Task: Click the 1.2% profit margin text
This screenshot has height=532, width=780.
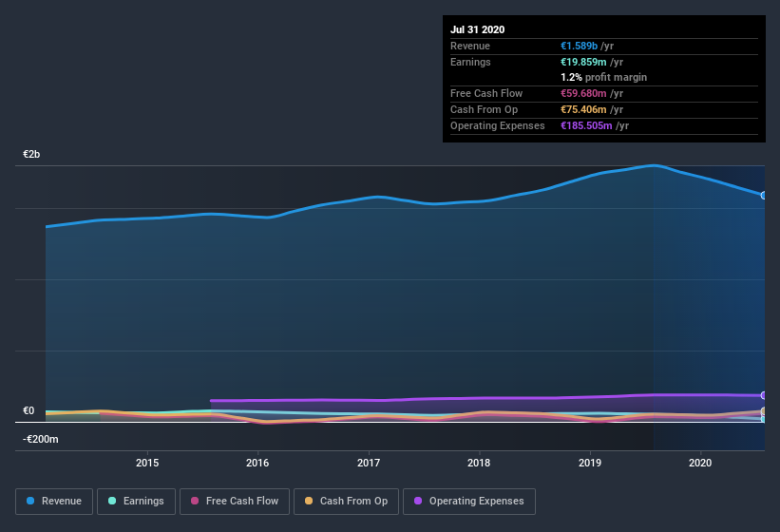Action: point(604,77)
